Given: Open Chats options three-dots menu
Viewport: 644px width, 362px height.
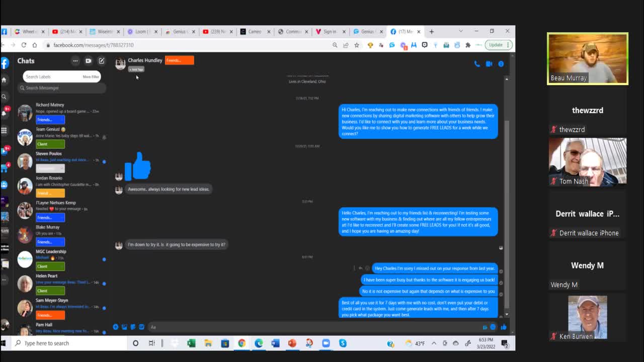Looking at the screenshot, I should click(x=75, y=61).
